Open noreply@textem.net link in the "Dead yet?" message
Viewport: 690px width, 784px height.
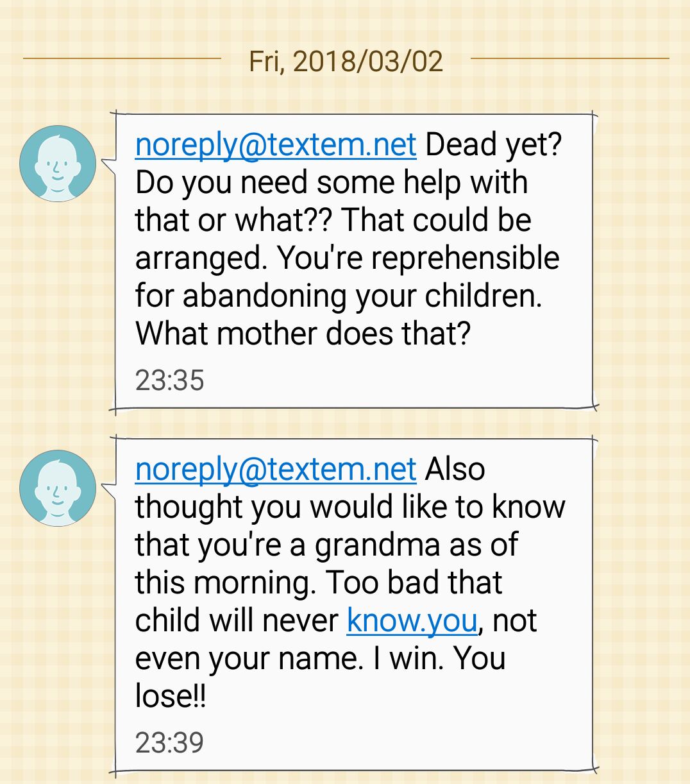(x=276, y=144)
